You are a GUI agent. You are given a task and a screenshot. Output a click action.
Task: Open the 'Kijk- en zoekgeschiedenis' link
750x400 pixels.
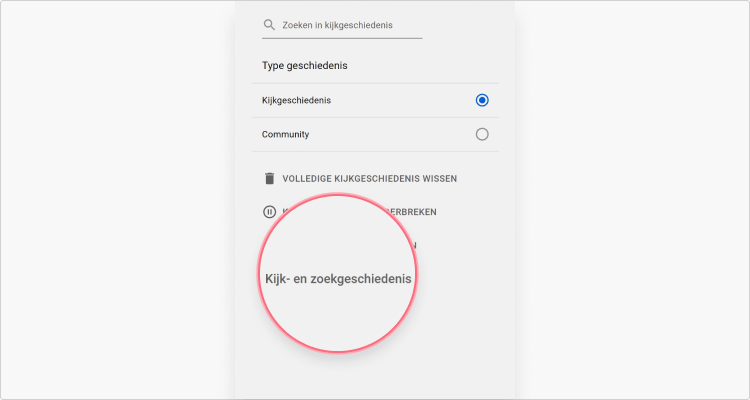point(338,279)
